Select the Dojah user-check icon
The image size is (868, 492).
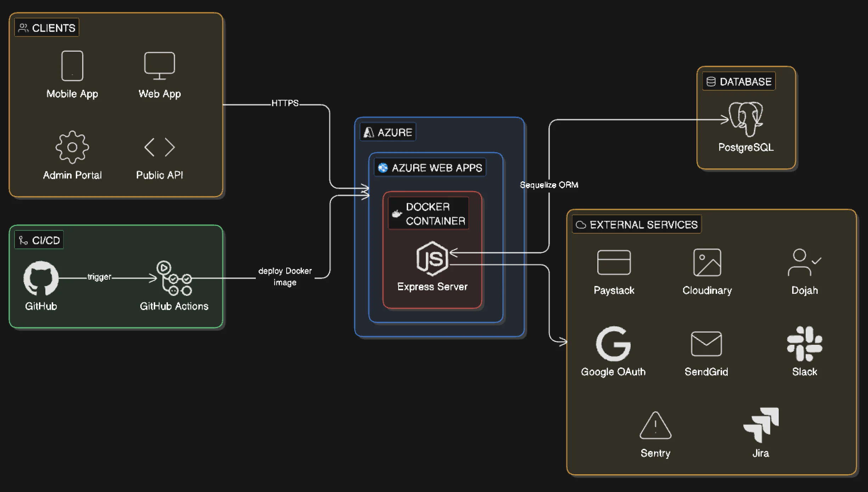(x=805, y=262)
